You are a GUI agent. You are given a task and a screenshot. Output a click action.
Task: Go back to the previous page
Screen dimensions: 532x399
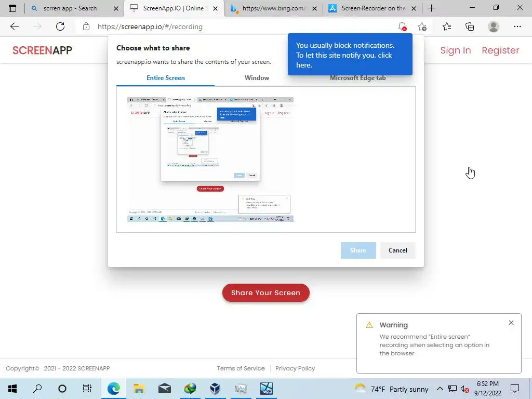[14, 26]
